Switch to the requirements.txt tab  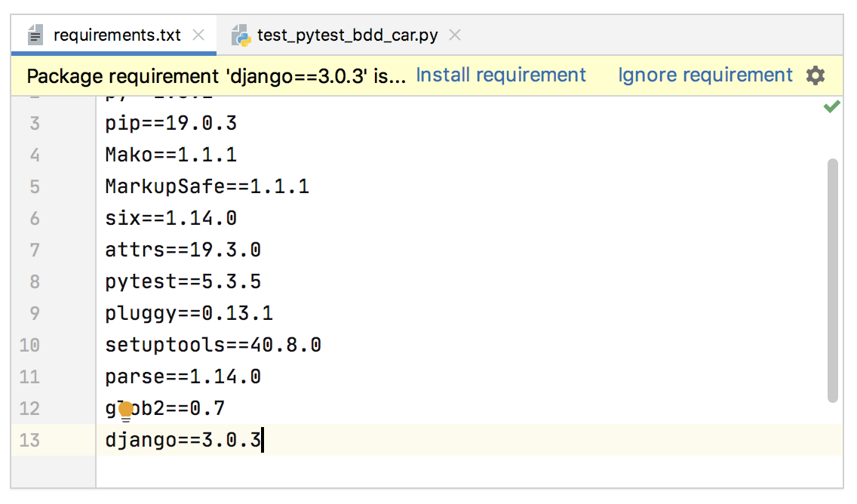[114, 35]
